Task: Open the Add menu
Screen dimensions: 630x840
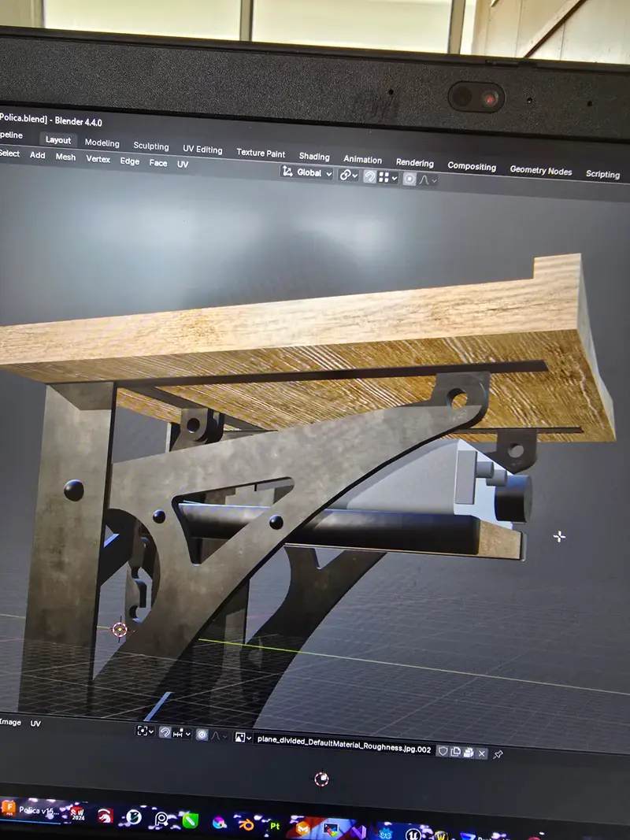Action: (x=38, y=155)
